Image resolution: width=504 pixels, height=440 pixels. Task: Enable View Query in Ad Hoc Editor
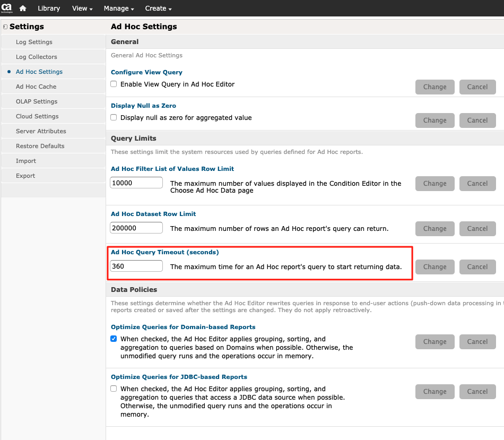pyautogui.click(x=114, y=84)
